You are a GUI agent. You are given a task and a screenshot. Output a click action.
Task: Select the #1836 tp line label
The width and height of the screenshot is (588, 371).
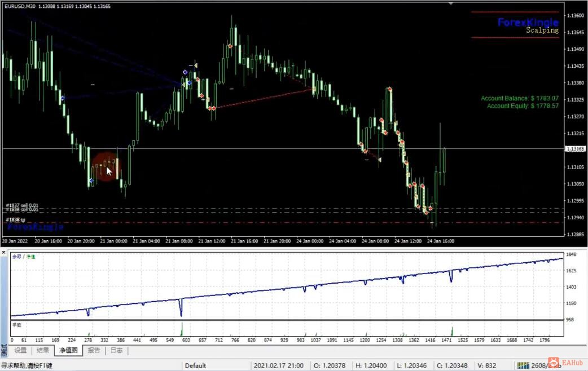coord(15,219)
